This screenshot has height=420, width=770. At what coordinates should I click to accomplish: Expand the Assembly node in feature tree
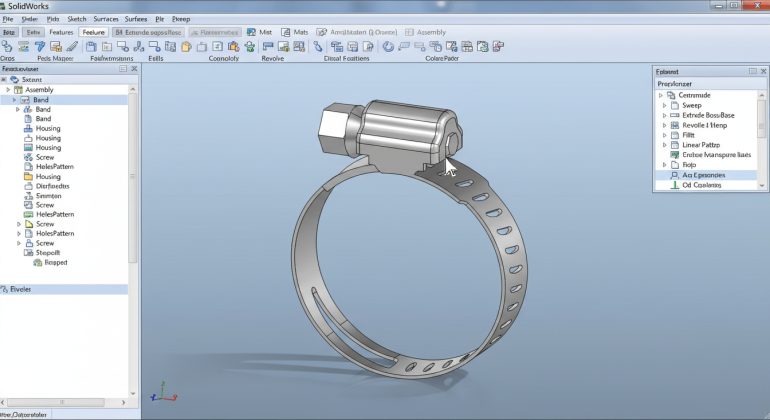coord(7,90)
